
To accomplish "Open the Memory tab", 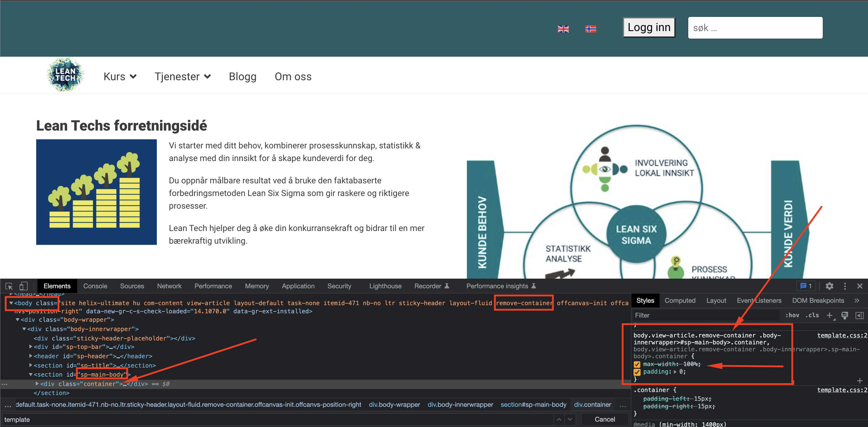I will [257, 286].
